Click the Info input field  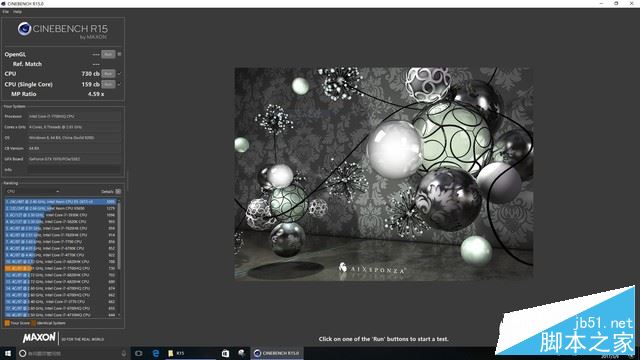[x=74, y=169]
